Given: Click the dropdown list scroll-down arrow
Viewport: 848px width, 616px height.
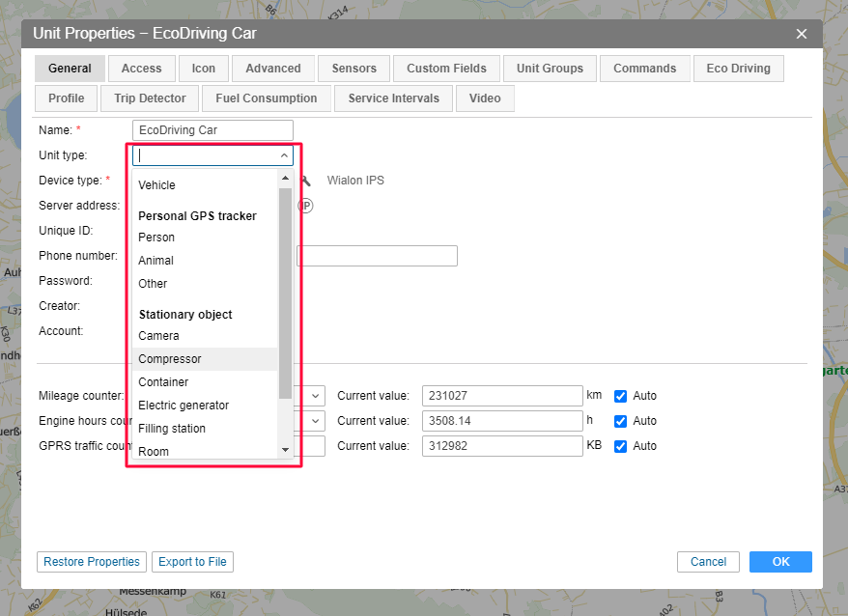Looking at the screenshot, I should 285,450.
